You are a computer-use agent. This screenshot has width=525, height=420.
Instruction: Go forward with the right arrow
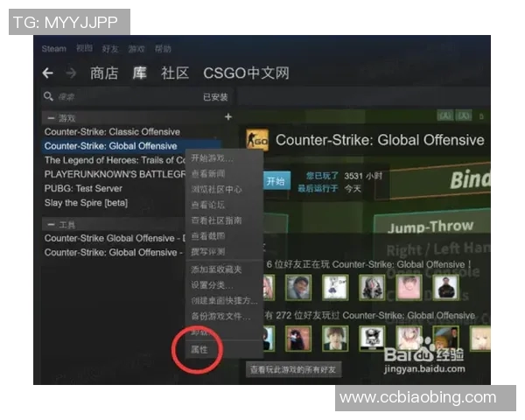(x=71, y=73)
